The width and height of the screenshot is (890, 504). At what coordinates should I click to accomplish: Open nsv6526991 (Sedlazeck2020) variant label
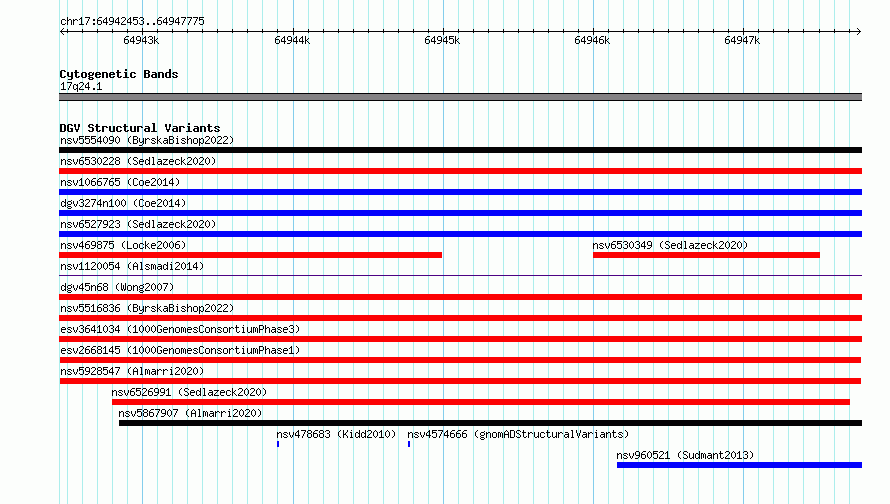point(189,392)
